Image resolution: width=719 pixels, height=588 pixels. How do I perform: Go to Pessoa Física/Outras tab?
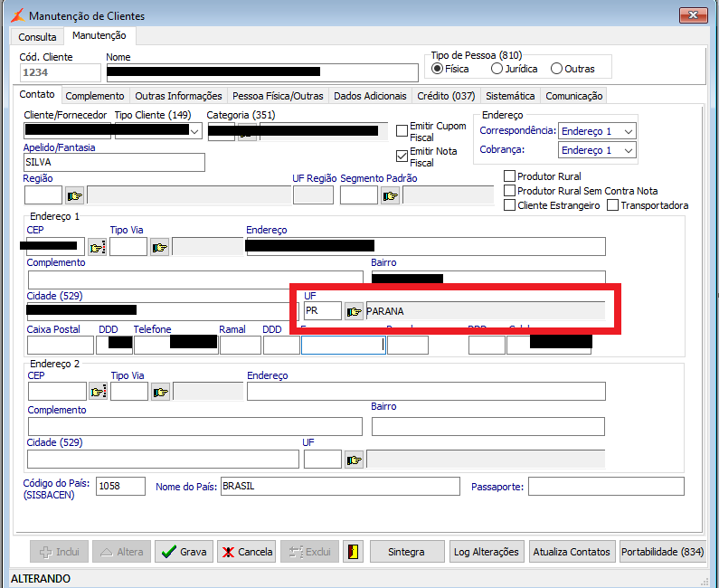tap(278, 96)
